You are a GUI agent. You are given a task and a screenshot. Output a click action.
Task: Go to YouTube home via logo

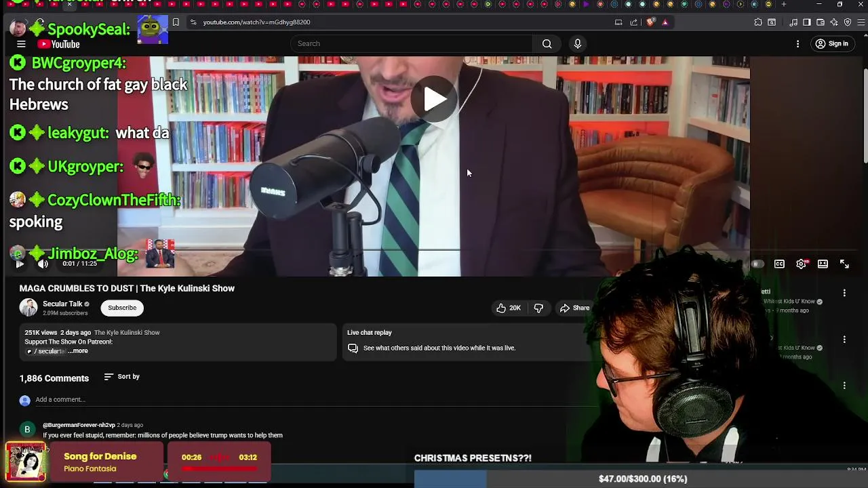(59, 44)
